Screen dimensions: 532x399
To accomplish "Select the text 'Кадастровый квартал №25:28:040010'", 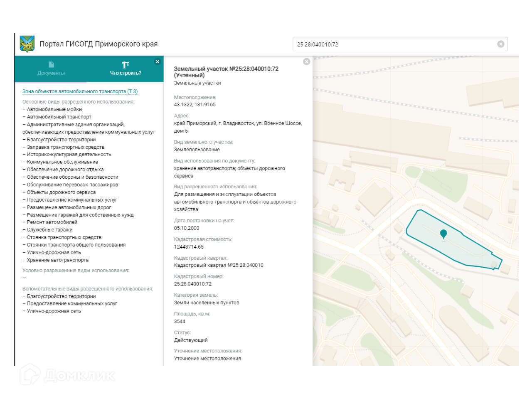I will pyautogui.click(x=219, y=265).
